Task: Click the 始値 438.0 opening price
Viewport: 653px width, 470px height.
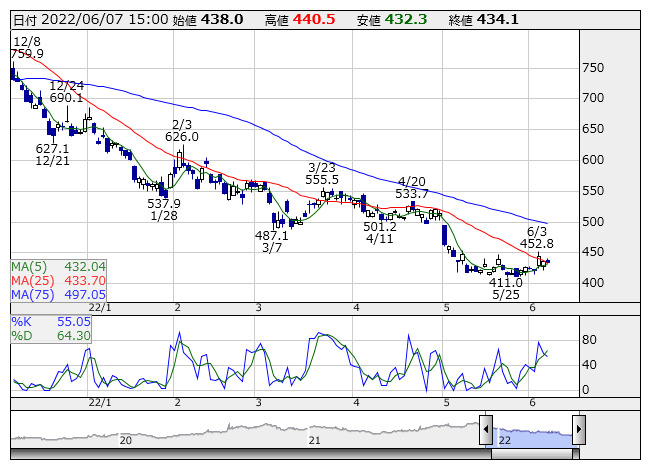Action: click(208, 19)
